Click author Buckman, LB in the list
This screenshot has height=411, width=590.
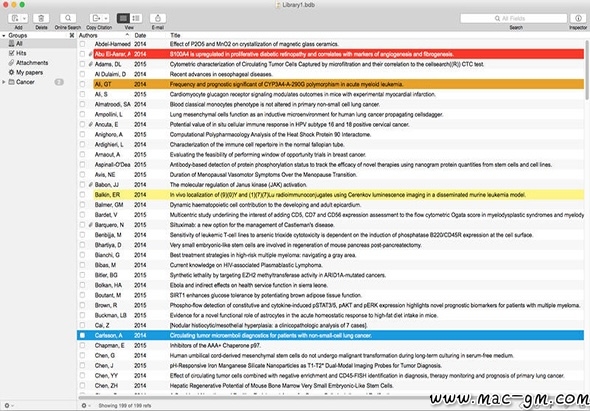(x=111, y=315)
